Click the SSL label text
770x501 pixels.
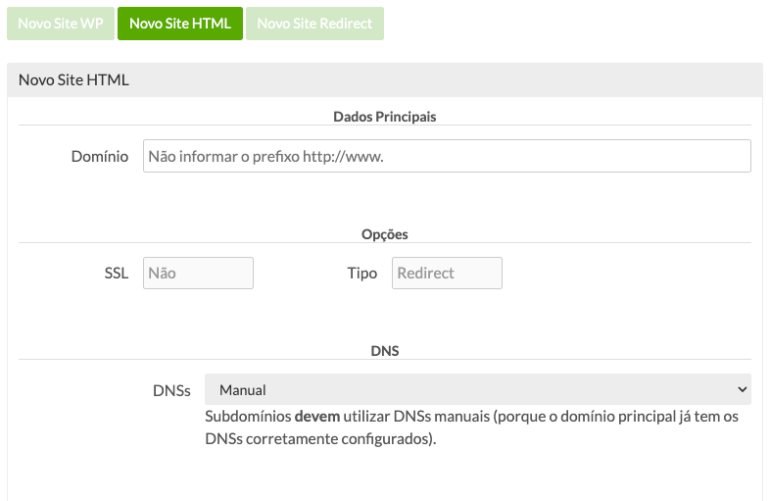pyautogui.click(x=116, y=273)
